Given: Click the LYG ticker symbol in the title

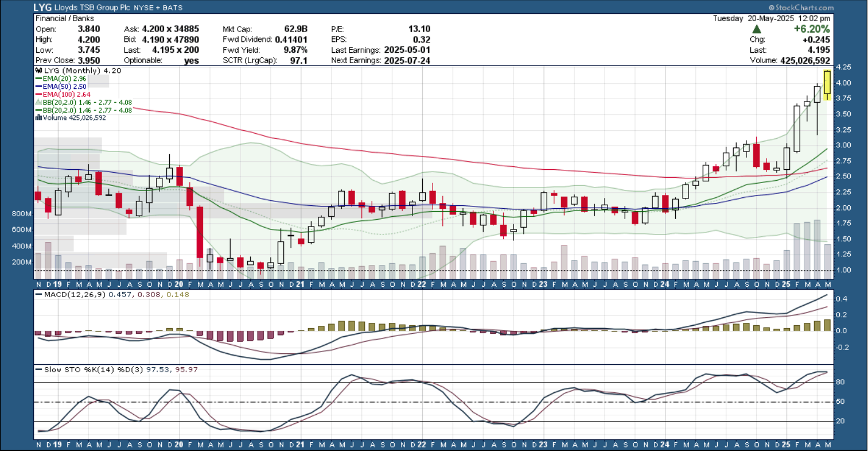Looking at the screenshot, I should [x=42, y=7].
